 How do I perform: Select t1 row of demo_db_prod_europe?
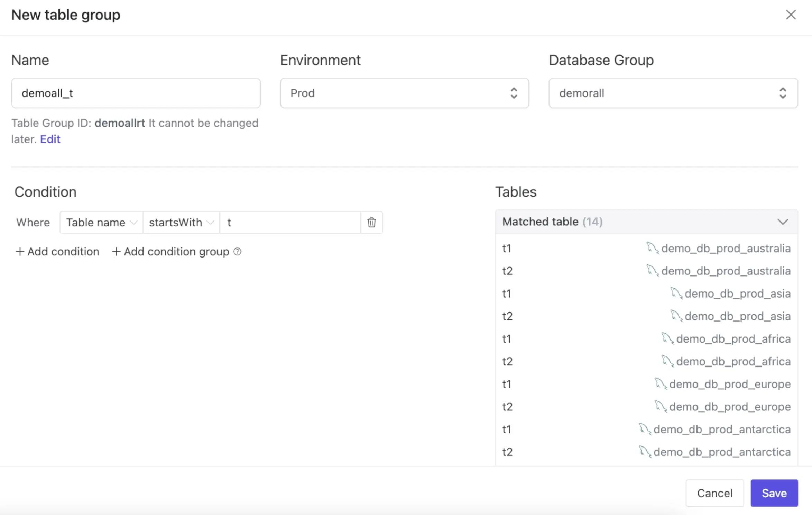pyautogui.click(x=646, y=384)
